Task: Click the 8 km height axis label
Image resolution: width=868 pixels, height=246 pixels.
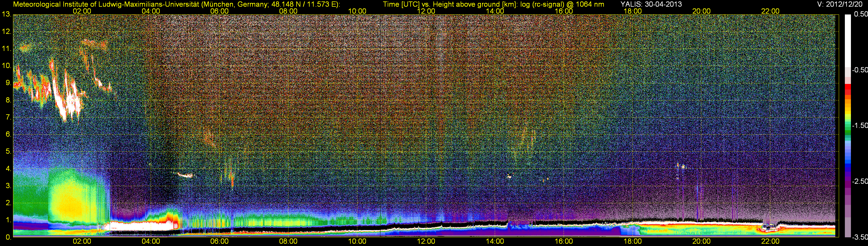Action: [8, 100]
